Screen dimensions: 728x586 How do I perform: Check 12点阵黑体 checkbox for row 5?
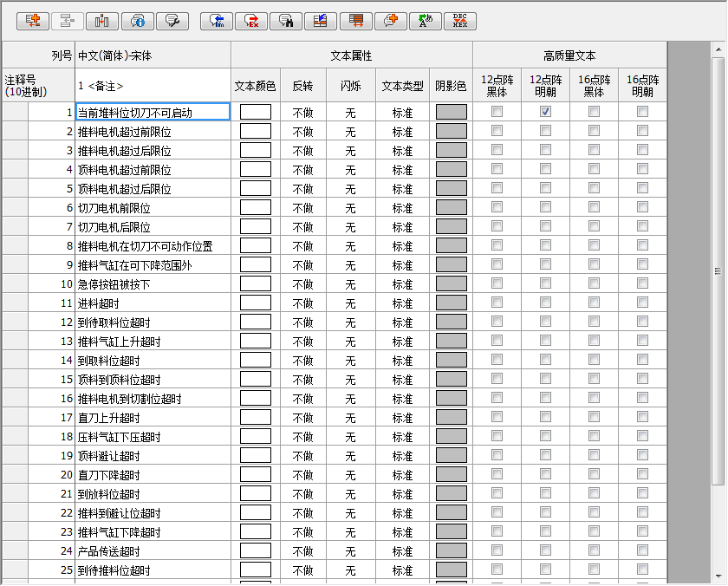497,188
